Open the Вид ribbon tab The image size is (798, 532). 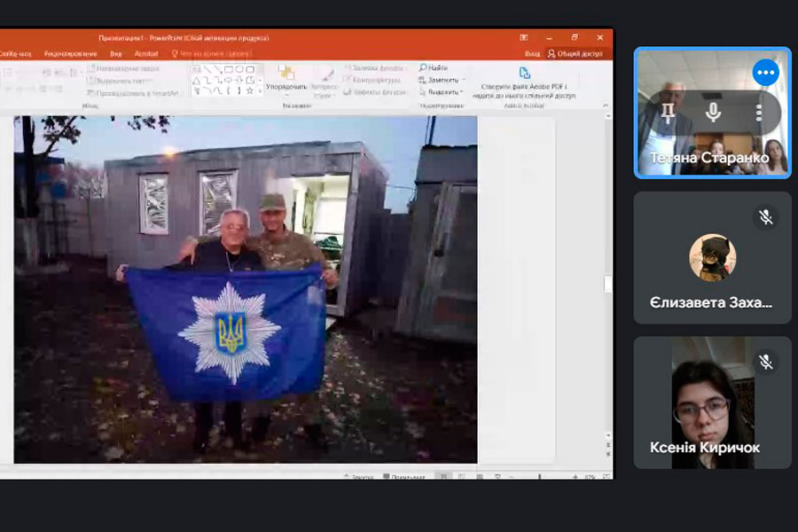point(114,54)
